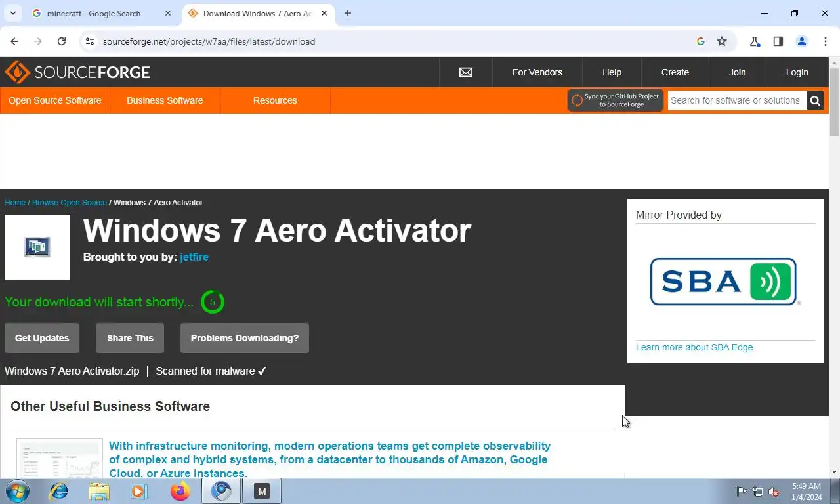Click scrollbar up arrow
The image size is (840, 504).
coord(834,63)
